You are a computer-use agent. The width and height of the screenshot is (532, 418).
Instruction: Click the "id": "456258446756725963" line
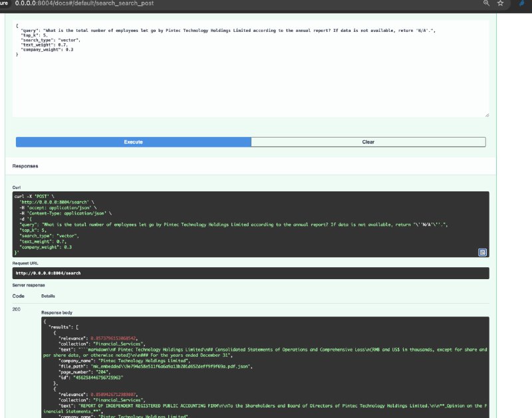[x=91, y=377]
